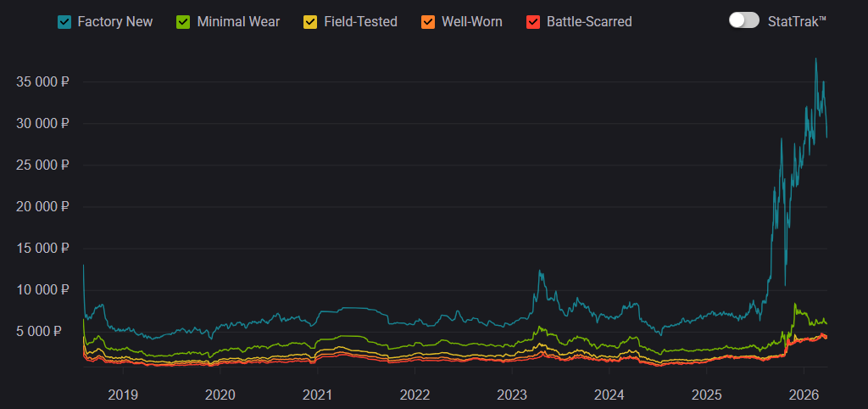Click the StatTrak™ label text
The width and height of the screenshot is (868, 409).
pos(797,21)
